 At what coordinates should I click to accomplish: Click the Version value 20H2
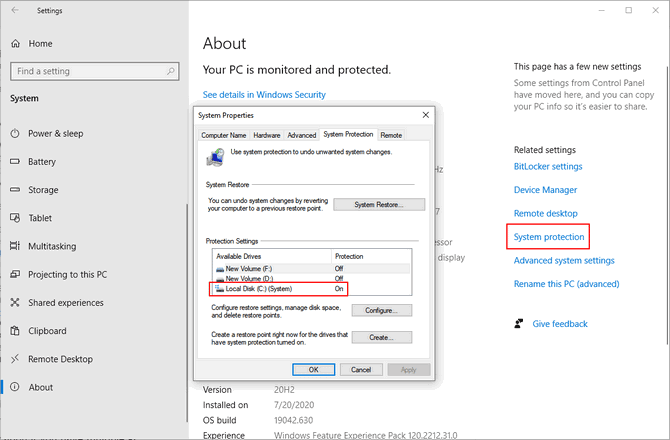[284, 390]
